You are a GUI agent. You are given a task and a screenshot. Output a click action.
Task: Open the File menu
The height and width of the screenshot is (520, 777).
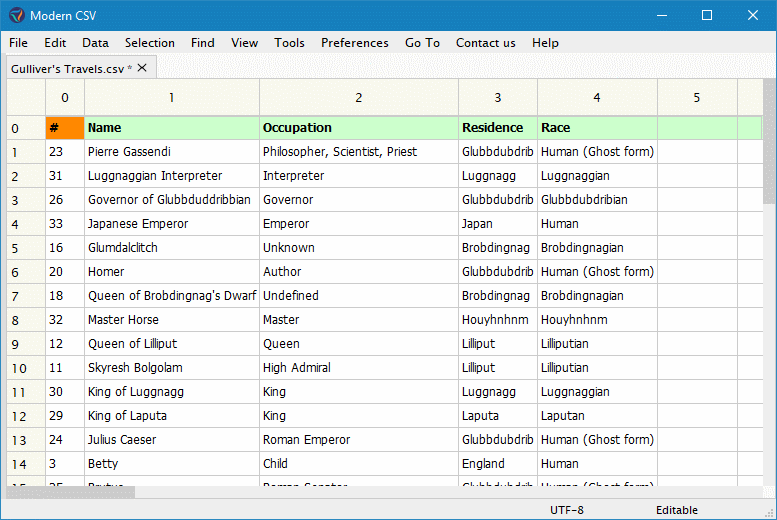tap(18, 43)
